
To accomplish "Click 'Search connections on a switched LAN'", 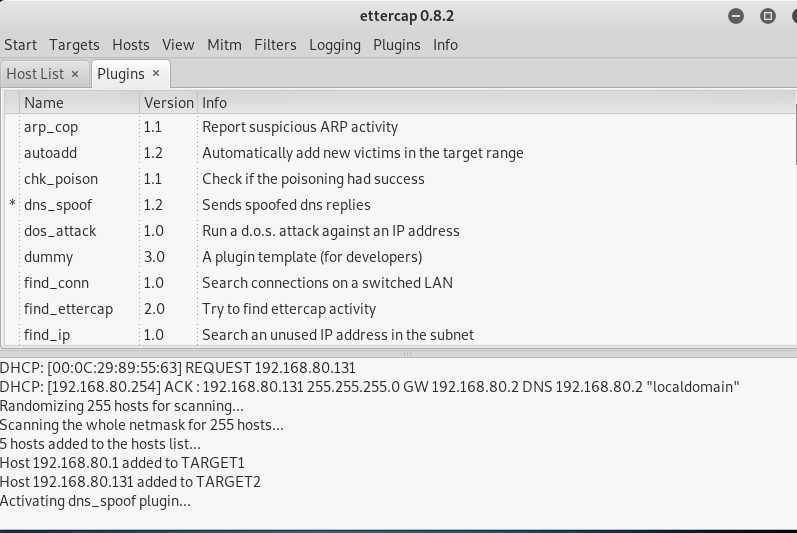I will [327, 283].
